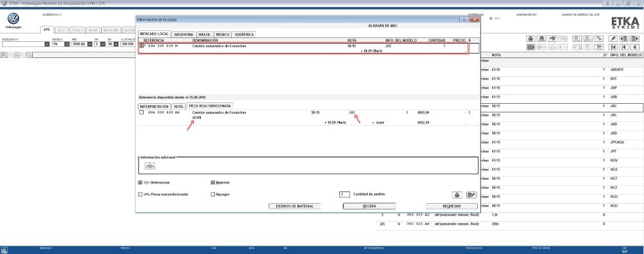644x254 pixels.
Task: Click the shopping basket icon in the main toolbar
Action: [x=531, y=39]
